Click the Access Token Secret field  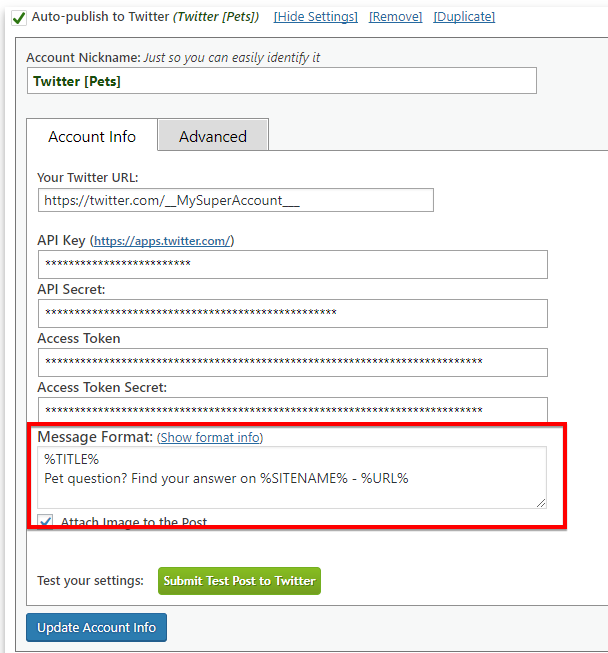(x=292, y=410)
